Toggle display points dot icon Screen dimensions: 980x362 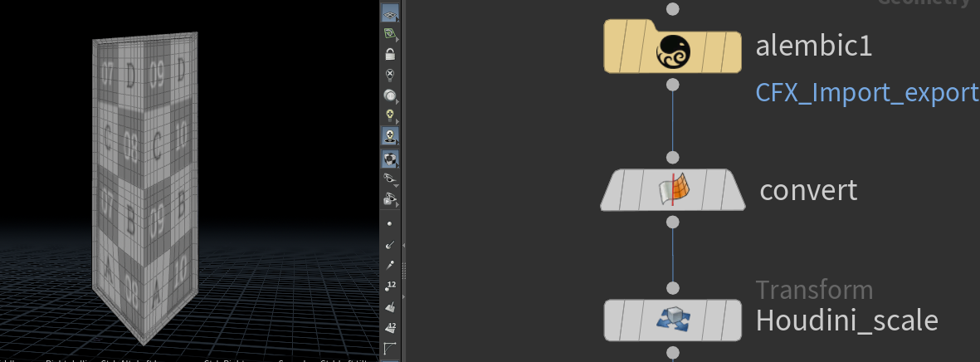point(390,224)
